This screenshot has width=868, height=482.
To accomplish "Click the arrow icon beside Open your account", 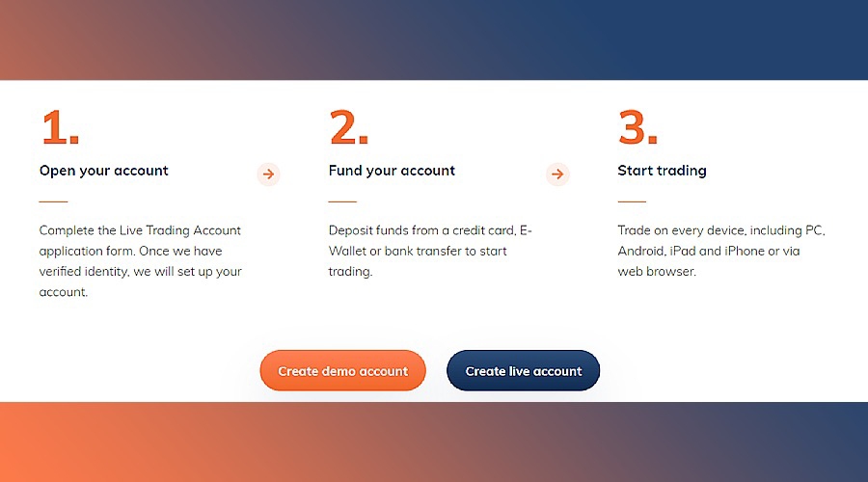I will coord(269,174).
